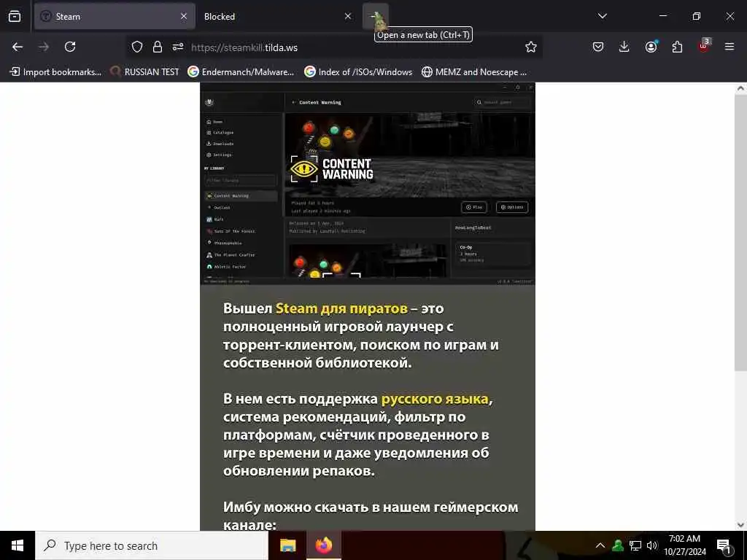Open Index of /ISOs/Windows bookmark
747x560 pixels.
click(x=358, y=72)
